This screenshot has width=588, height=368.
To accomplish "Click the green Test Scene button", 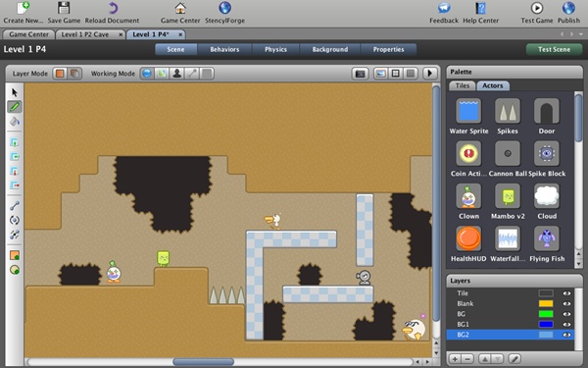I will (x=554, y=50).
